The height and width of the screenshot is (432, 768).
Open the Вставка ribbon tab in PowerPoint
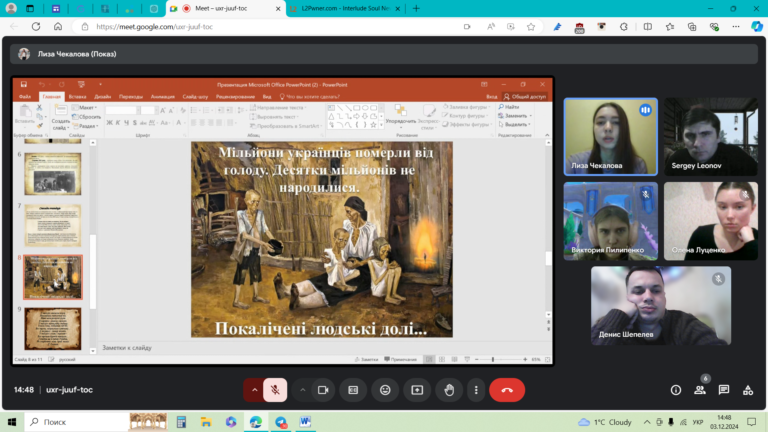point(77,96)
